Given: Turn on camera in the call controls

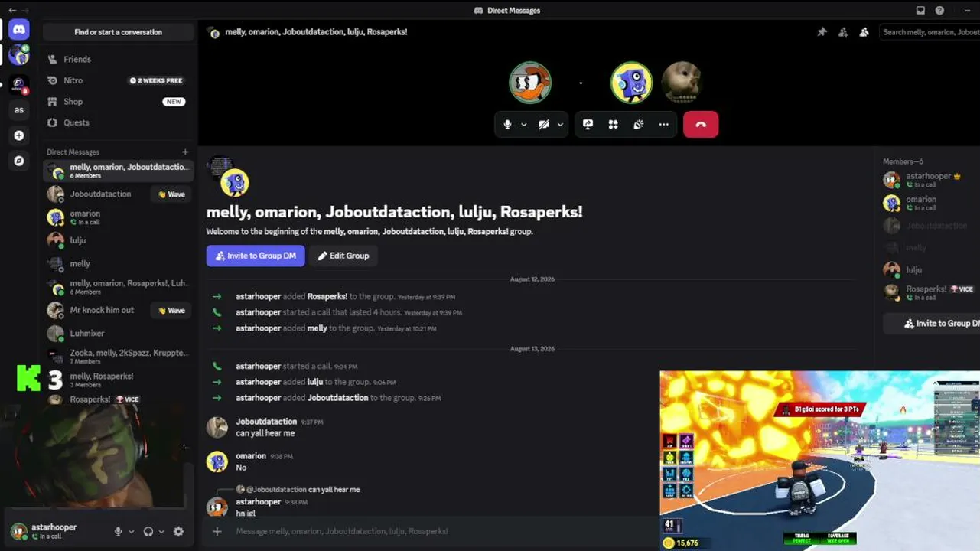Looking at the screenshot, I should click(x=543, y=124).
